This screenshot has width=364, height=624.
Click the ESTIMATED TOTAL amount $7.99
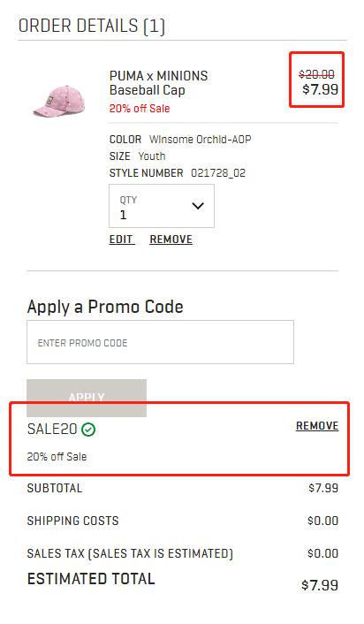pos(320,585)
